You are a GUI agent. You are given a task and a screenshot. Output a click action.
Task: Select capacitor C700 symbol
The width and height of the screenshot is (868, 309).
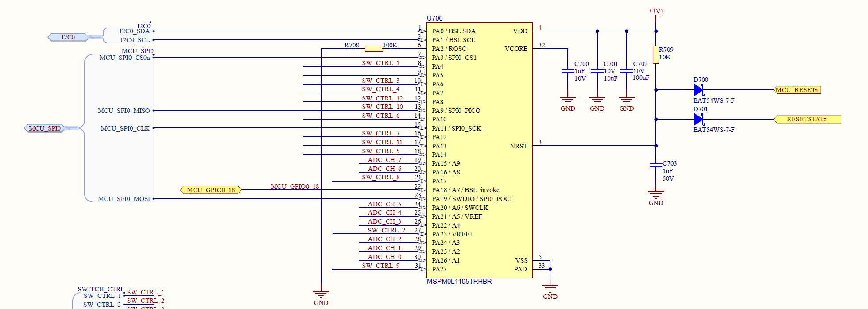[x=568, y=71]
